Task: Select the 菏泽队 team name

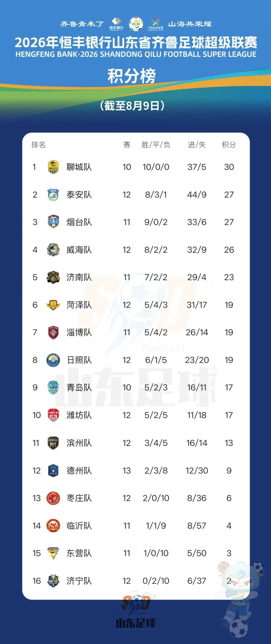Action: tap(79, 305)
